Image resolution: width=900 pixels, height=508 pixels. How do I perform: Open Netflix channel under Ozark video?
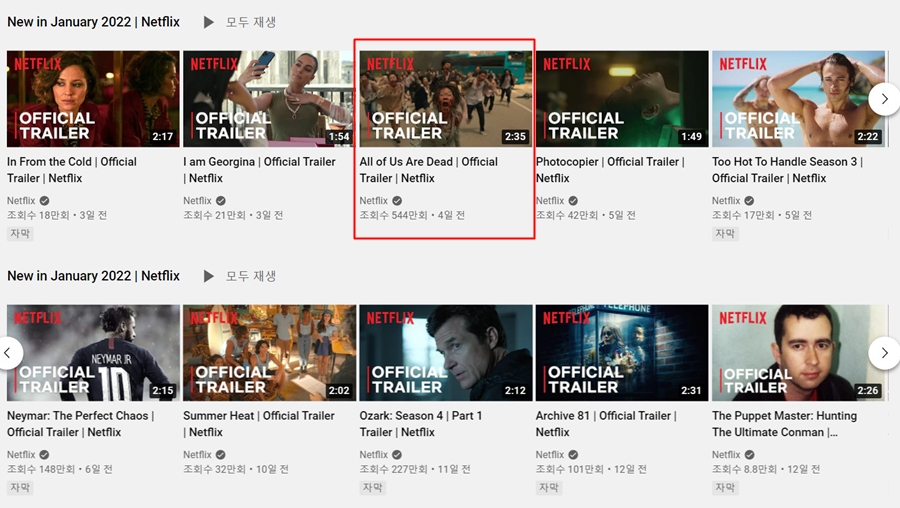(374, 455)
